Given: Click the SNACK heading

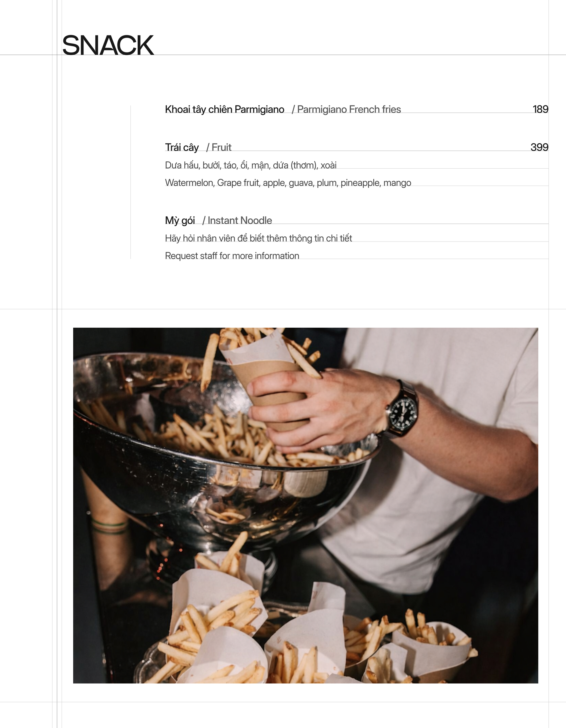Looking at the screenshot, I should [108, 45].
